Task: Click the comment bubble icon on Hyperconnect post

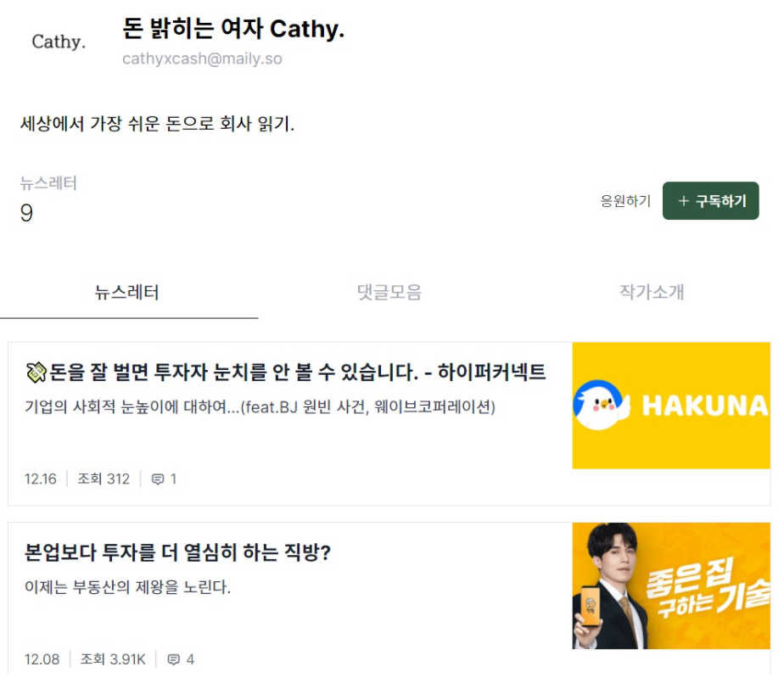Action: pos(158,479)
